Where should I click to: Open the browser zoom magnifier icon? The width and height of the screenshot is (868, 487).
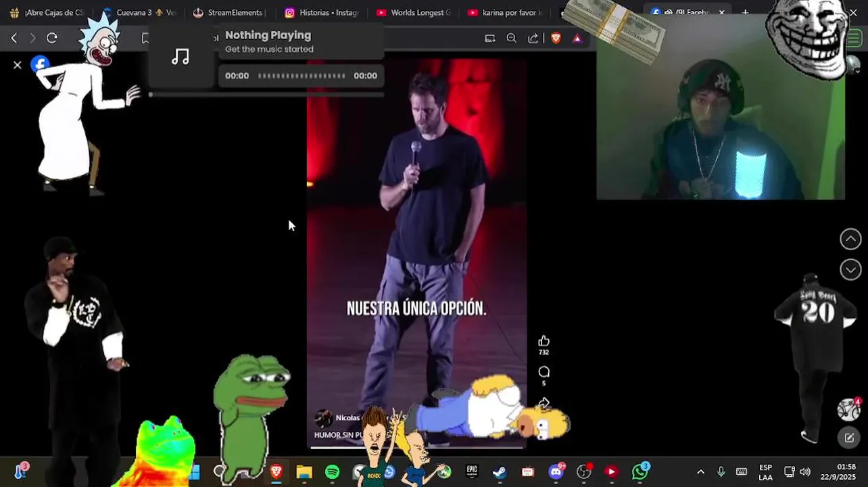[x=512, y=39]
